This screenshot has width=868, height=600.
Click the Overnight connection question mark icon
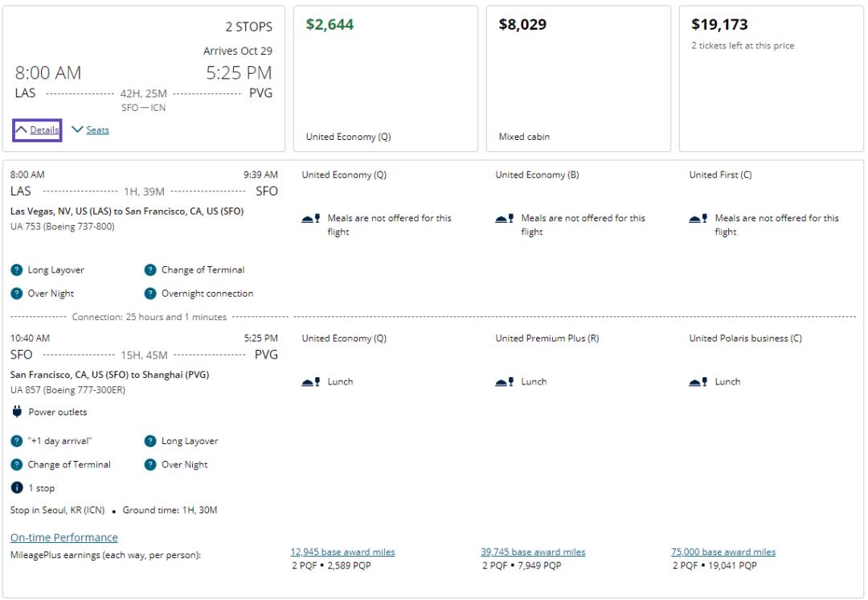(150, 294)
